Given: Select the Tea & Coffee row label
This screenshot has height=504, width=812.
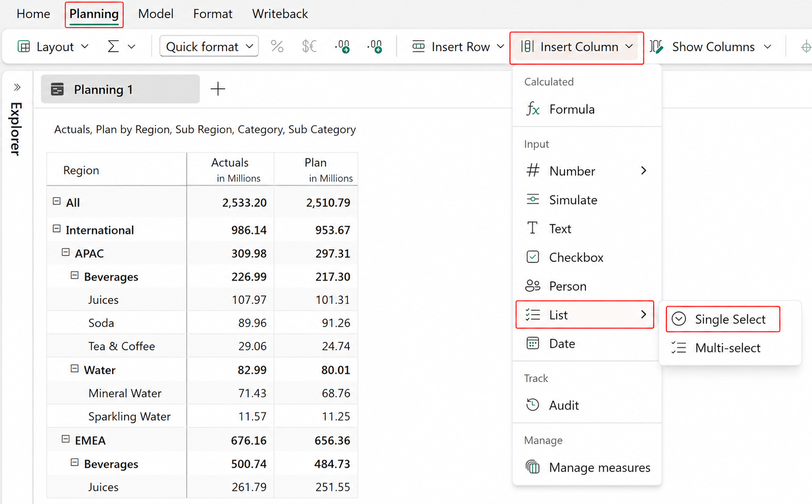Looking at the screenshot, I should [x=121, y=346].
